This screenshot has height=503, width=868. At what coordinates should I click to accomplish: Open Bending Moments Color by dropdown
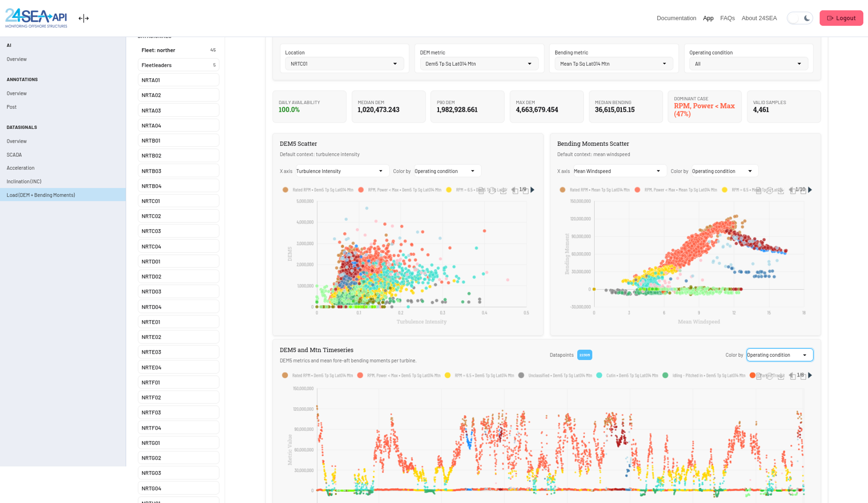pos(725,171)
